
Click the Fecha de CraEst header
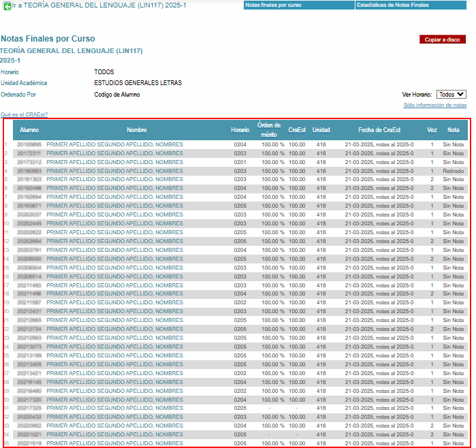(379, 130)
